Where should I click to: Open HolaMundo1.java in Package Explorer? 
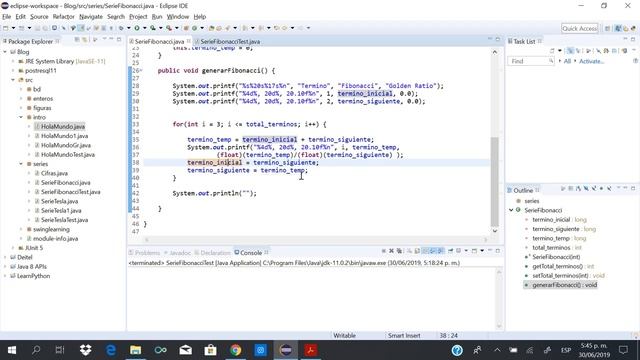[64, 136]
